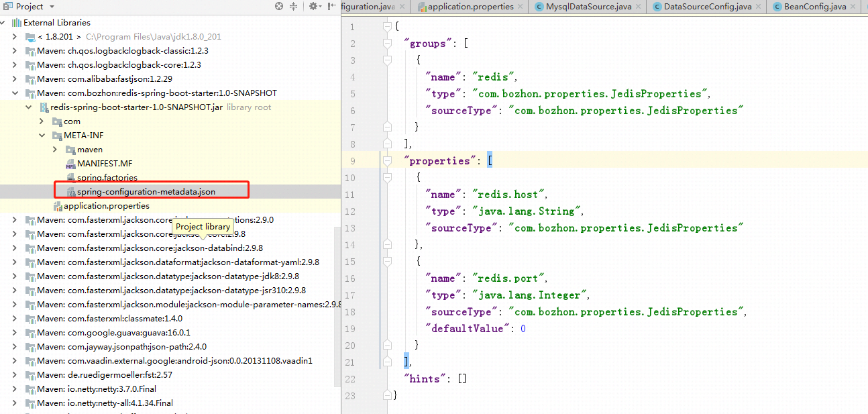This screenshot has height=414, width=868.
Task: Select the jackson-datatype-jdk8:2.9.8 library row
Action: pos(170,276)
